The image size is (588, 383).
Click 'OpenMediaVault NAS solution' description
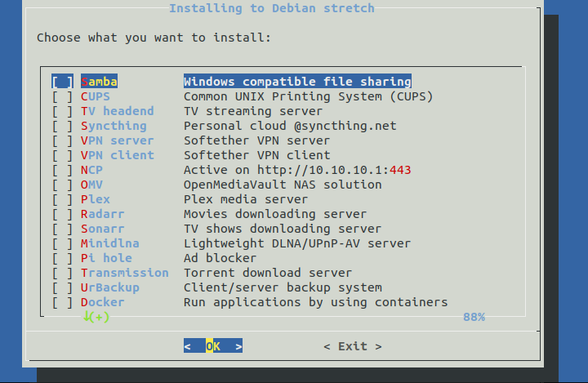[283, 185]
